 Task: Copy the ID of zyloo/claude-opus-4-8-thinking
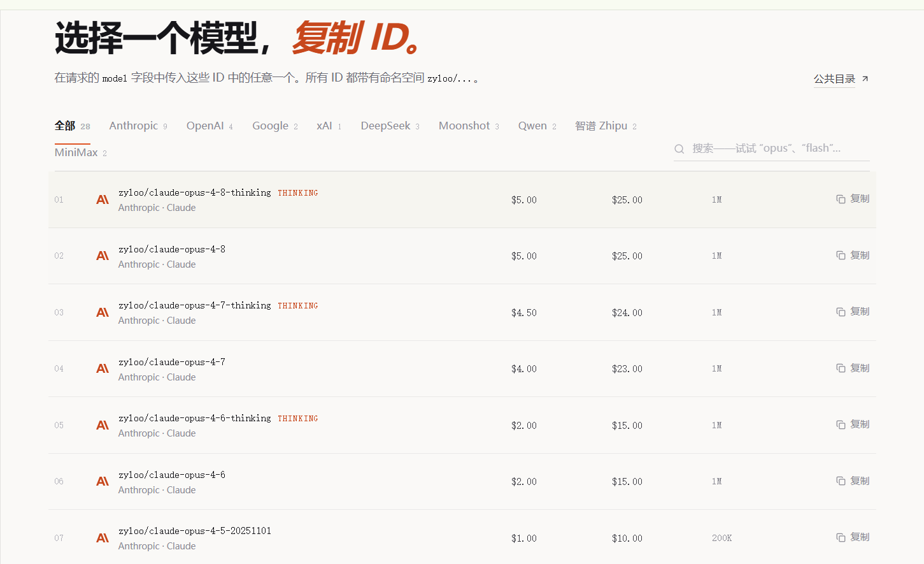click(x=853, y=199)
